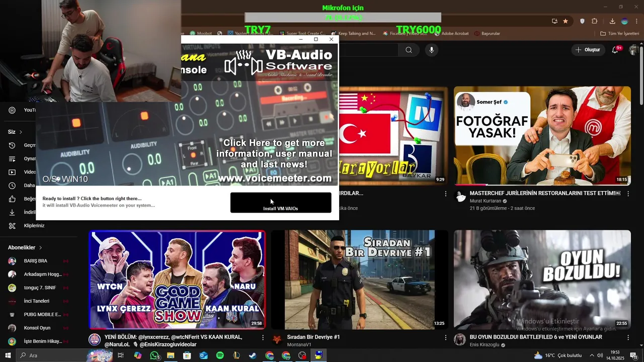This screenshot has height=362, width=644.
Task: Open the weather widget 16°C Çok bulutlu
Action: pyautogui.click(x=557, y=355)
